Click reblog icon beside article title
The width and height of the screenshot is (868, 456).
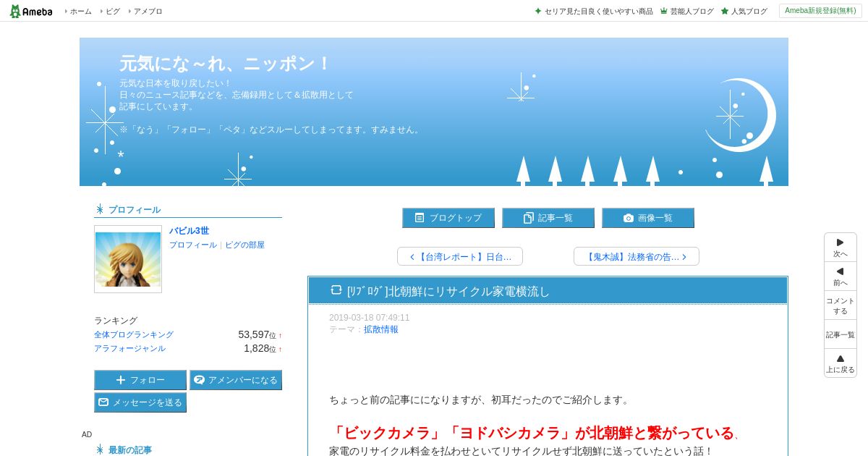coord(336,290)
